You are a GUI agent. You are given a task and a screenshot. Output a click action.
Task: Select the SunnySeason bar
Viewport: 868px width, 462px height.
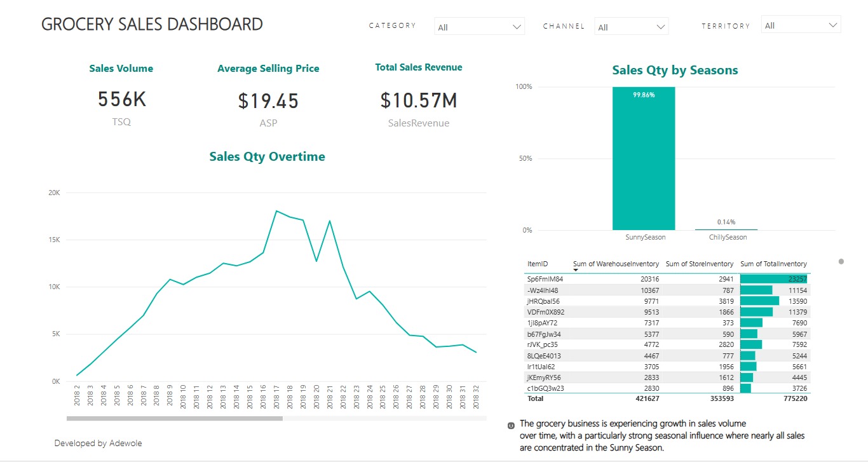coord(643,159)
